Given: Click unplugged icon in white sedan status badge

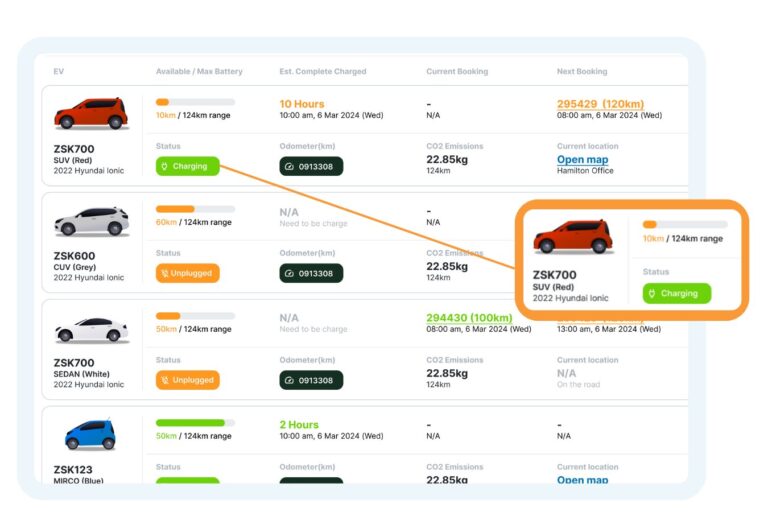Looking at the screenshot, I should coord(165,380).
